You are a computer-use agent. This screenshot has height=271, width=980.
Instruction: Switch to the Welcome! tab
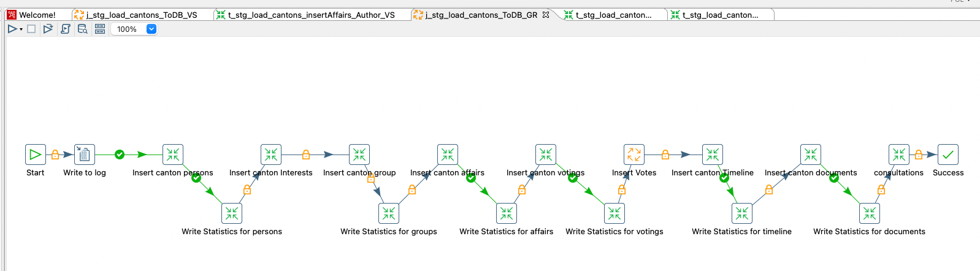(x=37, y=15)
